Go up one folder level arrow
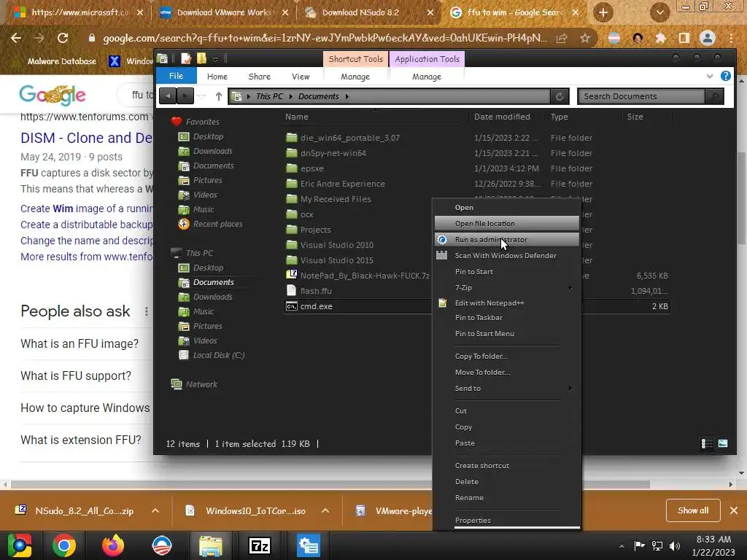 tap(218, 97)
